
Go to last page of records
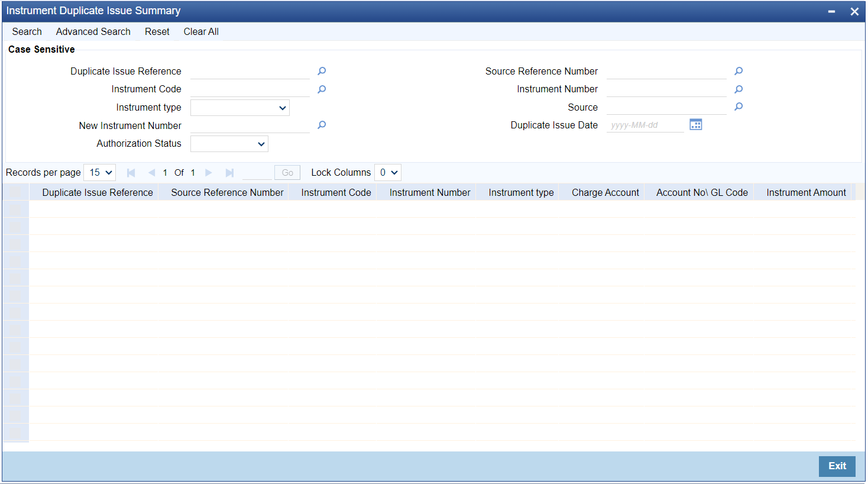coord(229,173)
